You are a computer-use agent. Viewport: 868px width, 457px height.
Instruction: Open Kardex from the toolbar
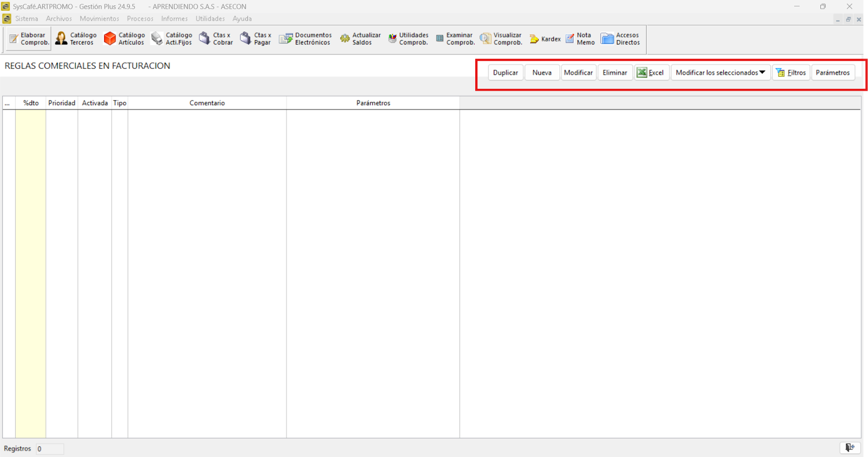pos(545,39)
